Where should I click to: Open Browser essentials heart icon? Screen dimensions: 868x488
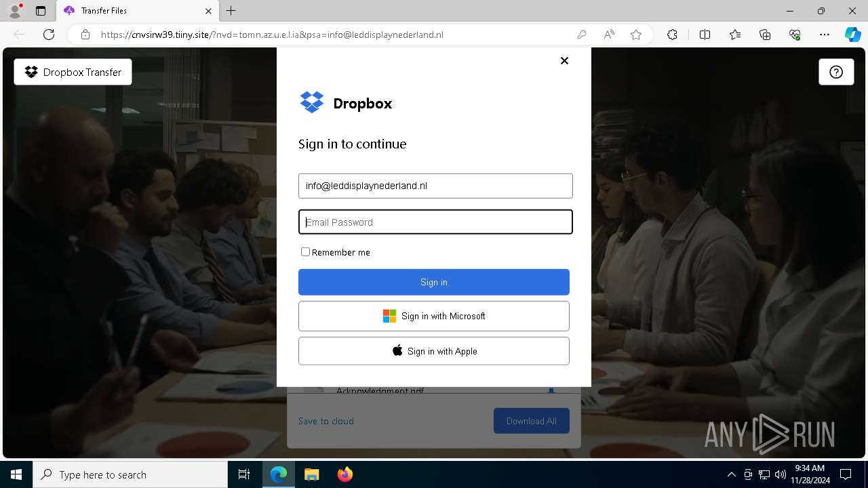click(x=795, y=35)
